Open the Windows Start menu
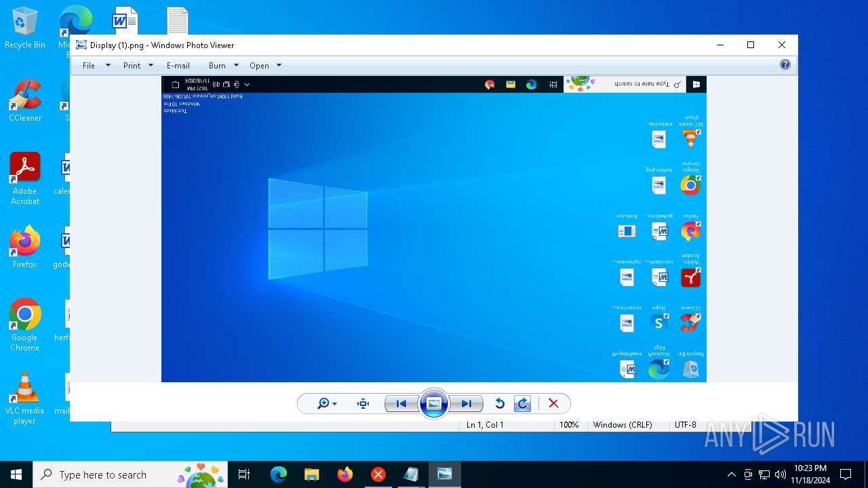This screenshot has height=488, width=868. pos(16,474)
